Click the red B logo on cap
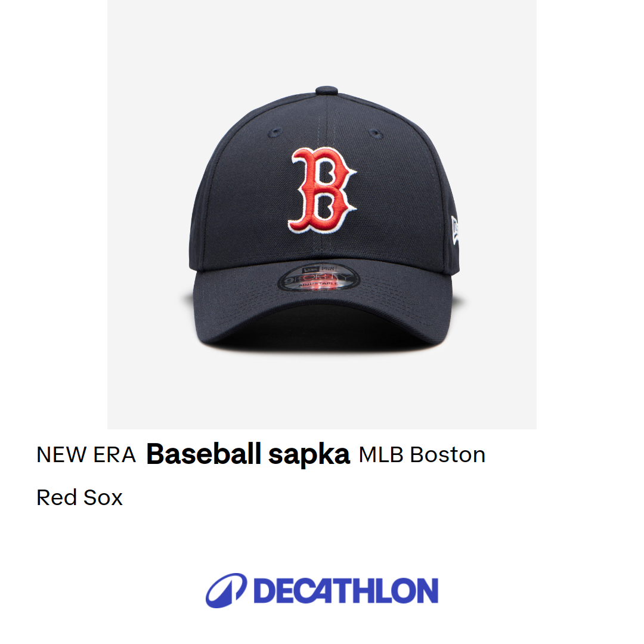 pos(323,191)
